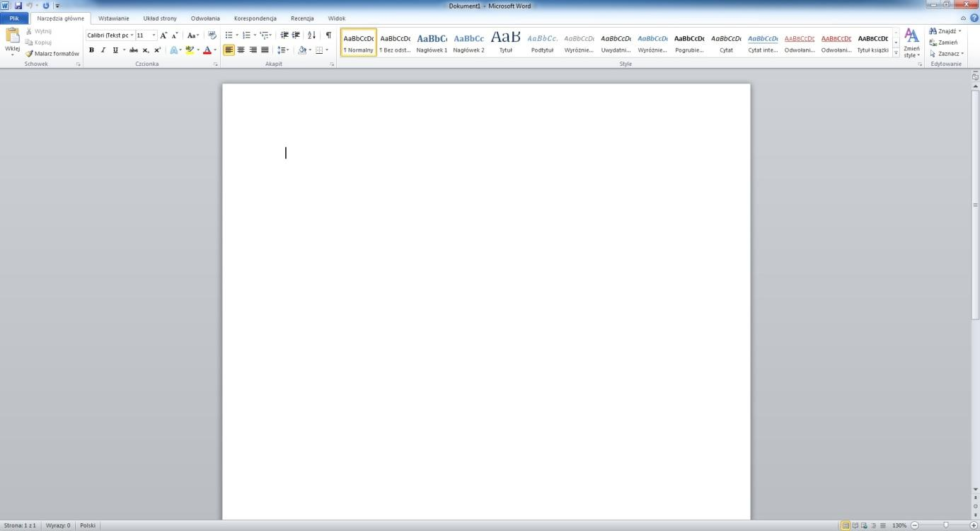Start a numbered list
The width and height of the screenshot is (980, 531).
pyautogui.click(x=246, y=35)
